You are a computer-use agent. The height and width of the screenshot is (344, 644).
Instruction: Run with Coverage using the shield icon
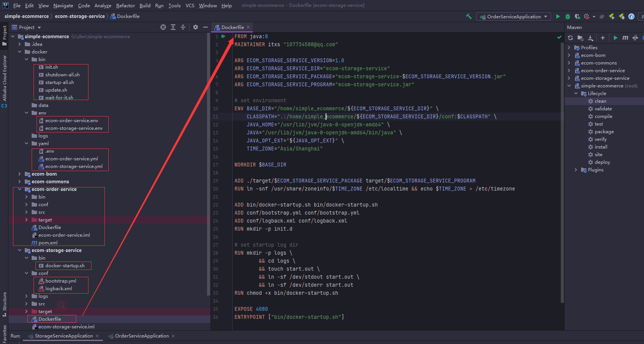577,16
